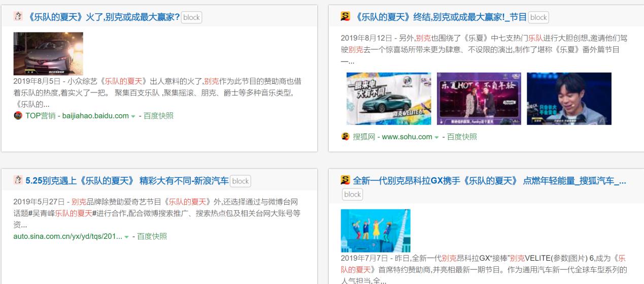644x284 pixels.
Task: Open the result title 《乐队的夏天》火了,别克或成最大赢家?
Action: pos(103,17)
